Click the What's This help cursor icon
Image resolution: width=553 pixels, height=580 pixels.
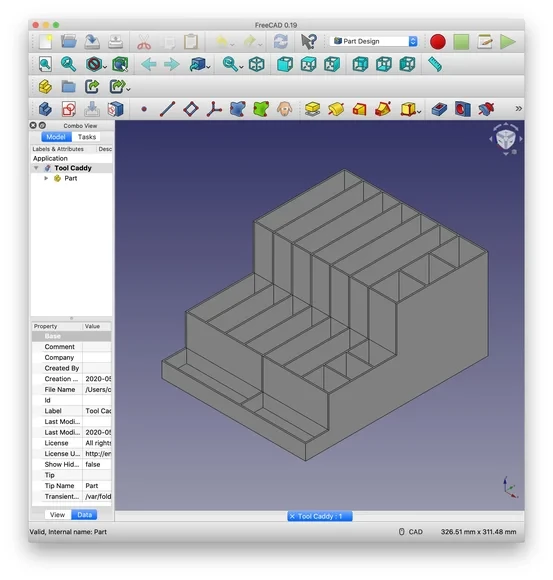pos(308,42)
